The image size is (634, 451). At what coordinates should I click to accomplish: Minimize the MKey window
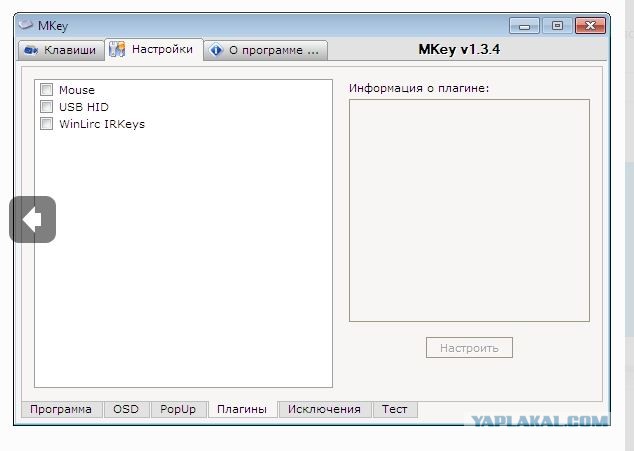[524, 26]
